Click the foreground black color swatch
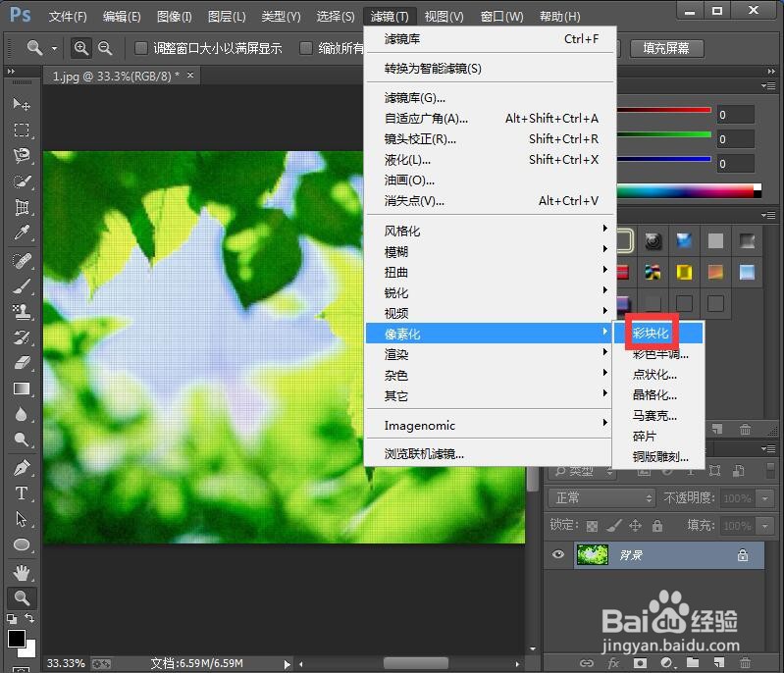The width and height of the screenshot is (784, 673). point(17,639)
